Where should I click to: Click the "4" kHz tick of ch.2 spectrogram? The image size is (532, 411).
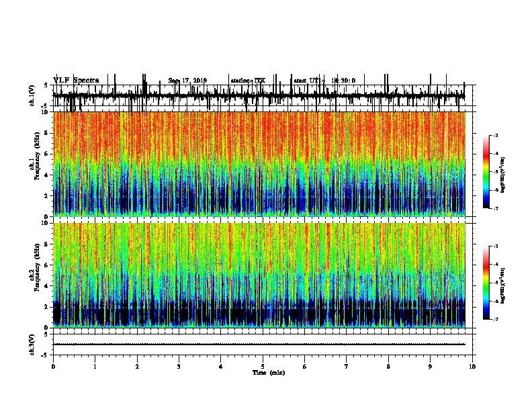pos(46,286)
